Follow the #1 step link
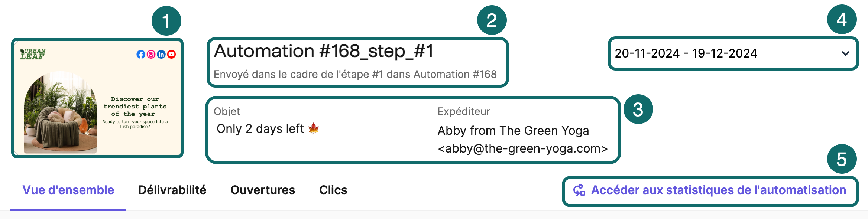Viewport: 868px width, 219px height. pos(378,74)
